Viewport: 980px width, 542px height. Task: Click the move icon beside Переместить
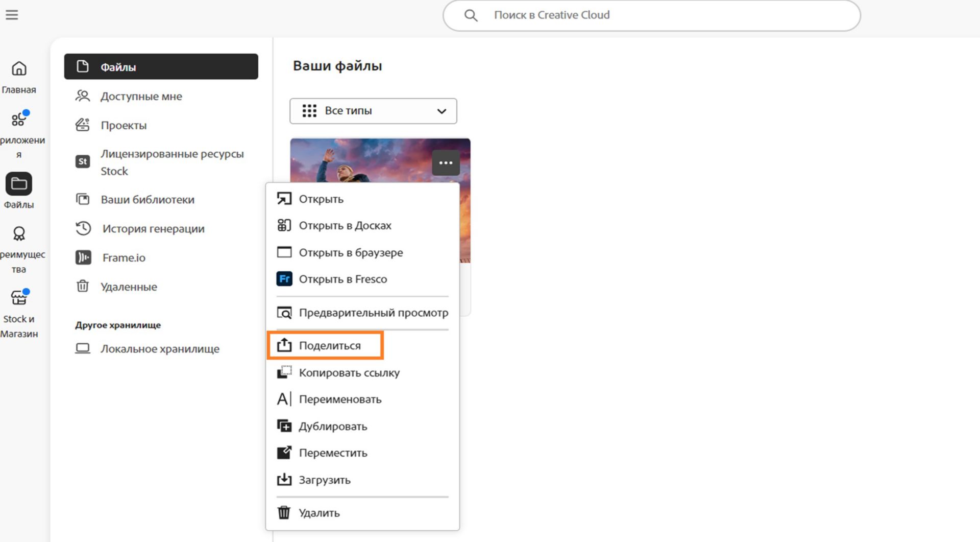coord(284,452)
